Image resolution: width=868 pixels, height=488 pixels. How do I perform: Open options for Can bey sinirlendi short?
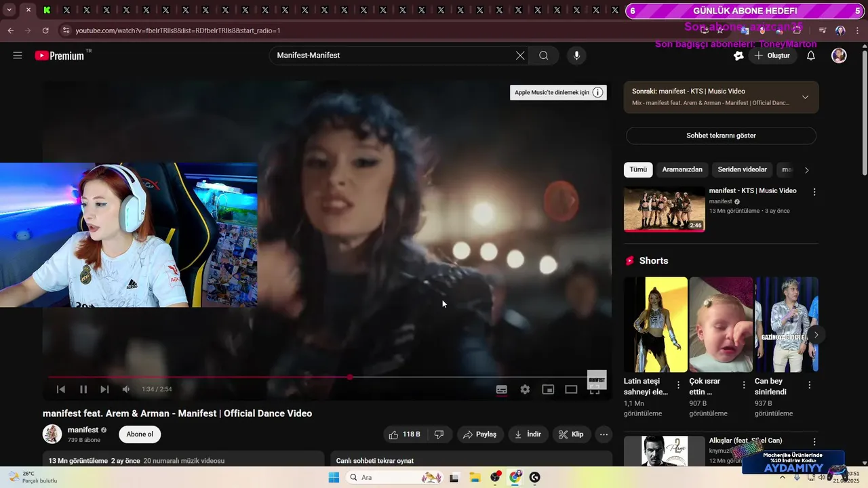pyautogui.click(x=809, y=385)
